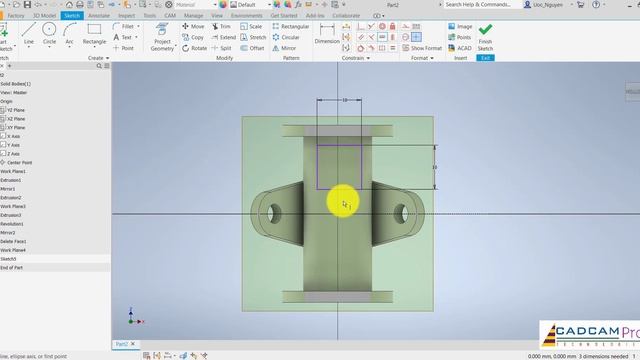Apply the Equal constraint
This screenshot has height=360, width=640.
pyautogui.click(x=393, y=48)
